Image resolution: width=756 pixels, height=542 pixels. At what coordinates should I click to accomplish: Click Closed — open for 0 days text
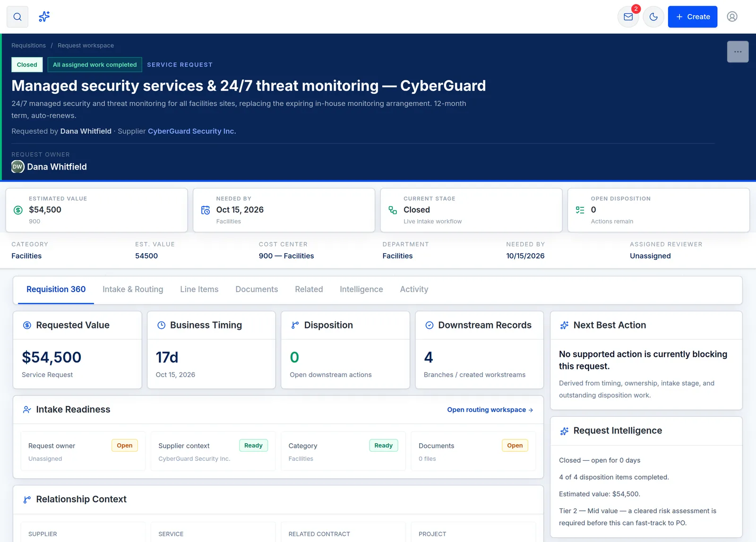tap(600, 460)
